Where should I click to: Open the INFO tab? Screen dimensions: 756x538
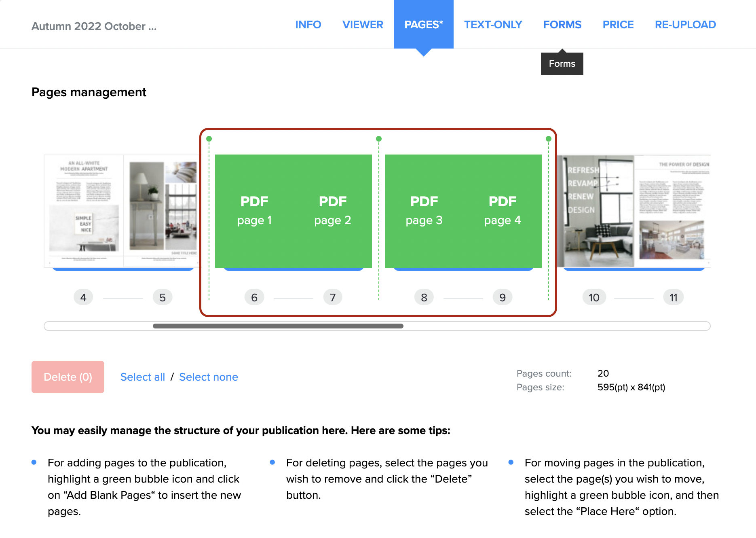(308, 25)
